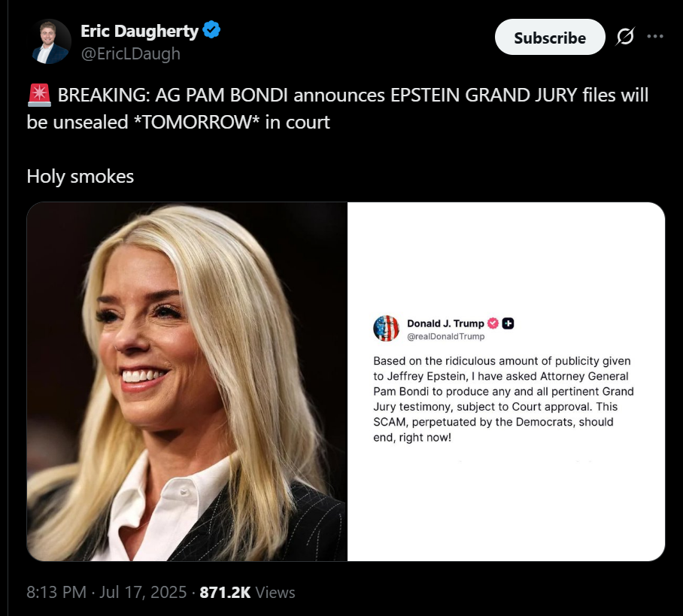
Task: Click the Subscribe button
Action: (x=550, y=37)
